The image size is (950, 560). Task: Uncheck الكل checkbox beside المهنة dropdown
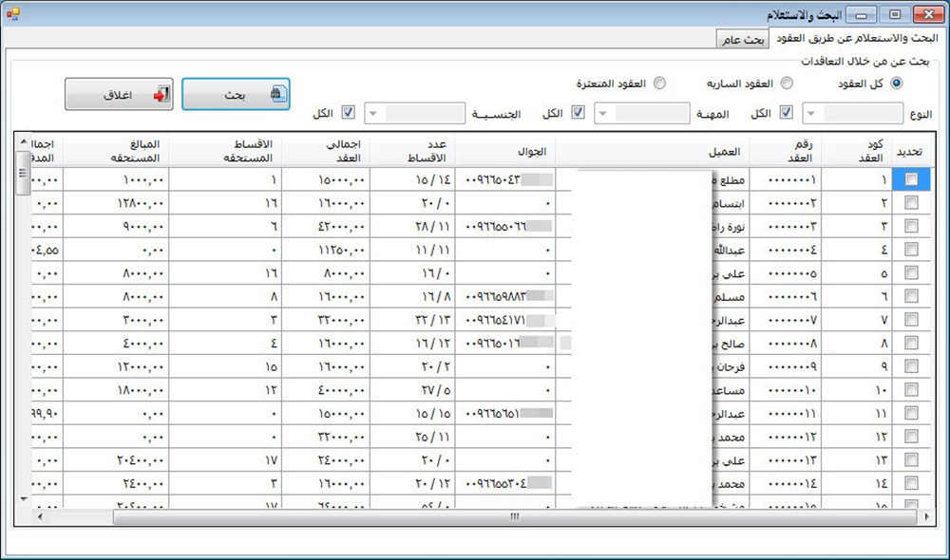pos(578,113)
